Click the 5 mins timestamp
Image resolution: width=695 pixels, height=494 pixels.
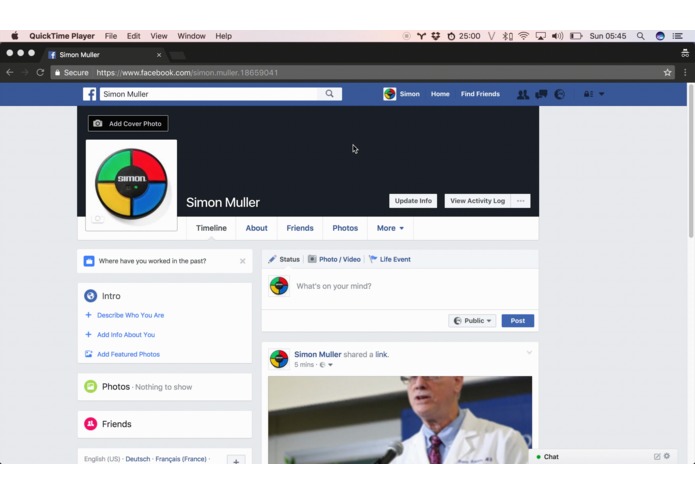point(304,365)
